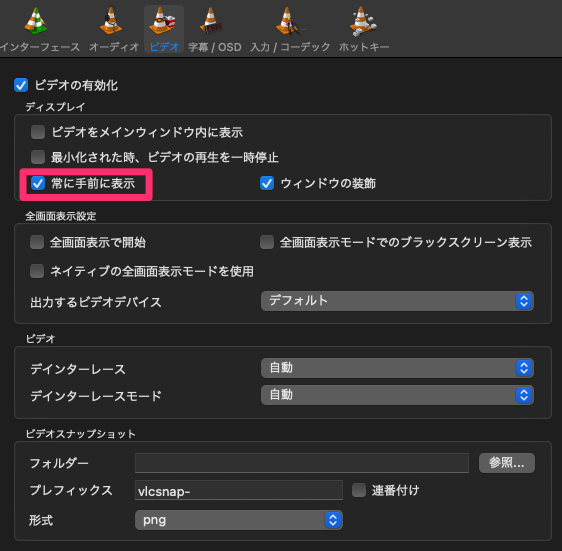Switch to the 字幕 / OSD tab label
This screenshot has height=551, width=562.
[215, 47]
